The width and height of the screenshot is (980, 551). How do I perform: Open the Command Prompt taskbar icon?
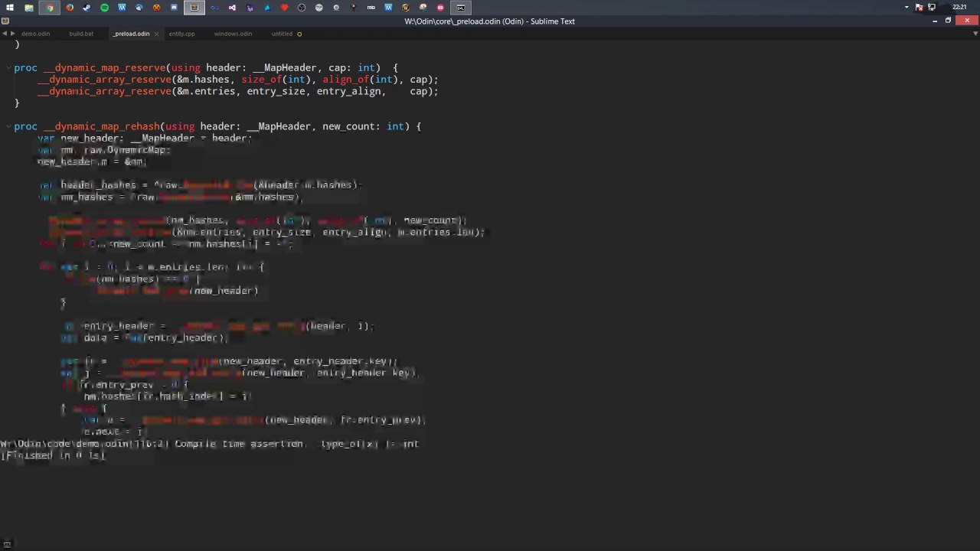[x=460, y=8]
